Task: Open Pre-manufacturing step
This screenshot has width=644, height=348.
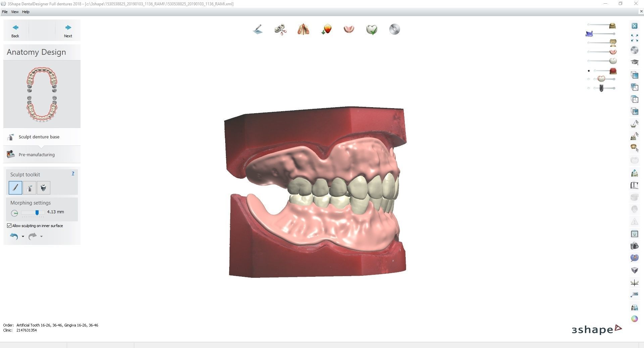Action: pyautogui.click(x=42, y=155)
